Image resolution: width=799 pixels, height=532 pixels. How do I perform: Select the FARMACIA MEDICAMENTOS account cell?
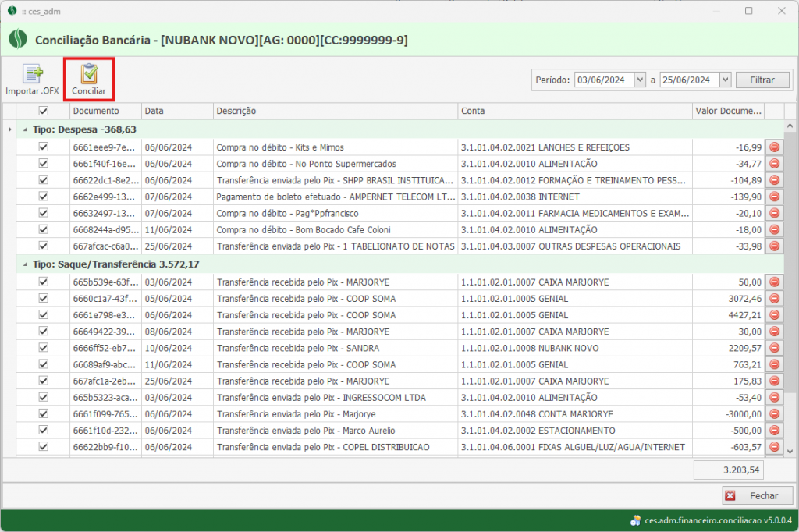pos(575,213)
